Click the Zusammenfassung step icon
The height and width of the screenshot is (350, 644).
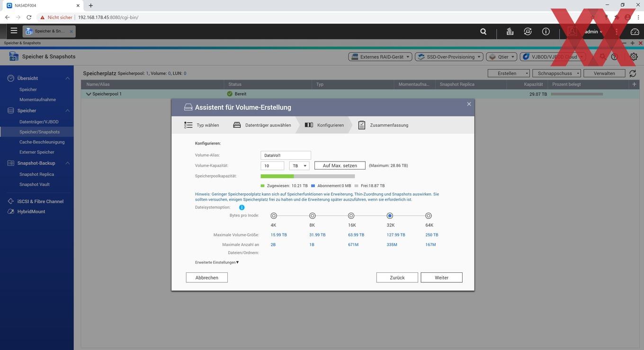[362, 125]
